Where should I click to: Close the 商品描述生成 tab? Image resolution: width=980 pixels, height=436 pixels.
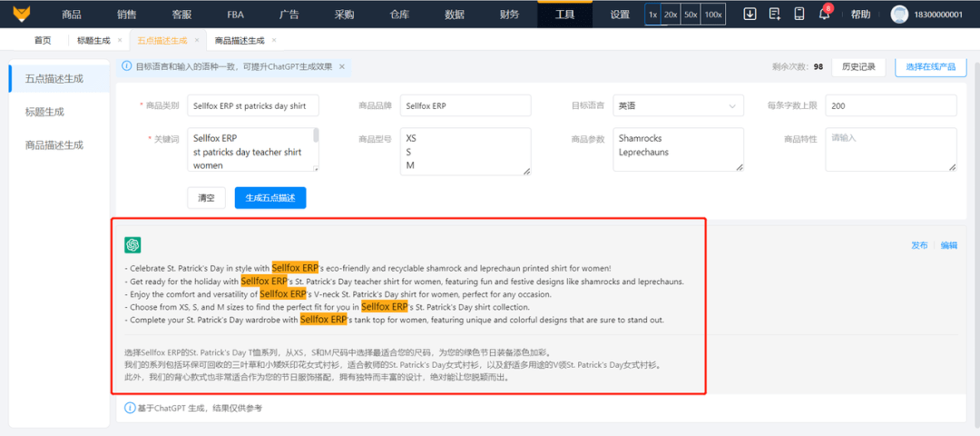pyautogui.click(x=274, y=40)
